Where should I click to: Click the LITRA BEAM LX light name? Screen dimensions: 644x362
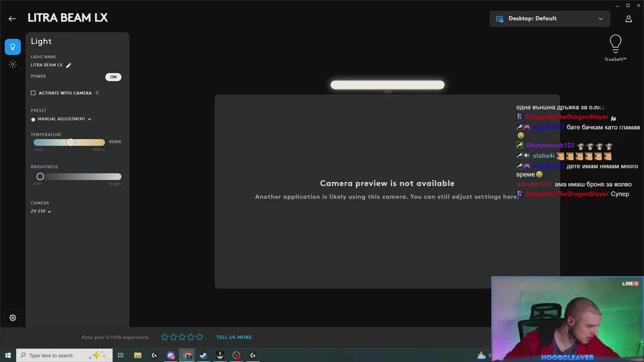coord(47,65)
